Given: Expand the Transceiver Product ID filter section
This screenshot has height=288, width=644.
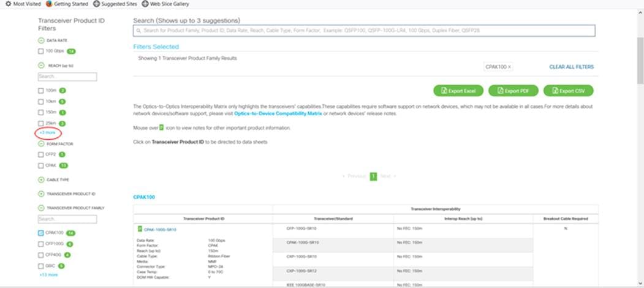Looking at the screenshot, I should pyautogui.click(x=41, y=194).
